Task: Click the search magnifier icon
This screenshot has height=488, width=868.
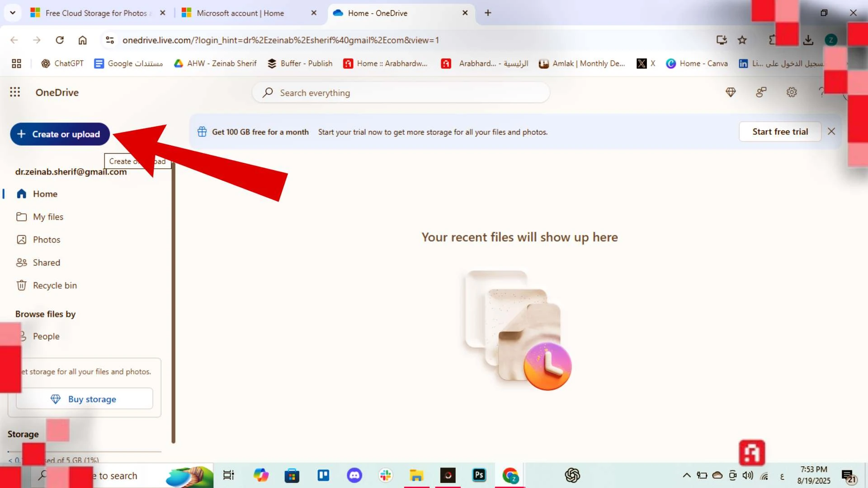Action: point(268,93)
